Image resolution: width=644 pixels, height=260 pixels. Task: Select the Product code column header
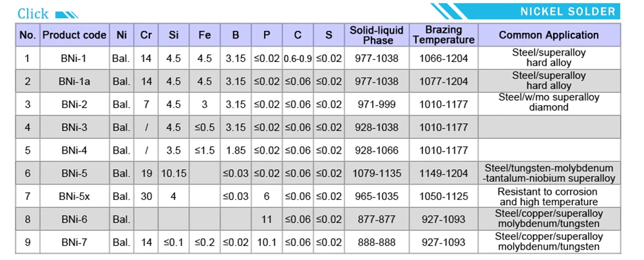(74, 35)
